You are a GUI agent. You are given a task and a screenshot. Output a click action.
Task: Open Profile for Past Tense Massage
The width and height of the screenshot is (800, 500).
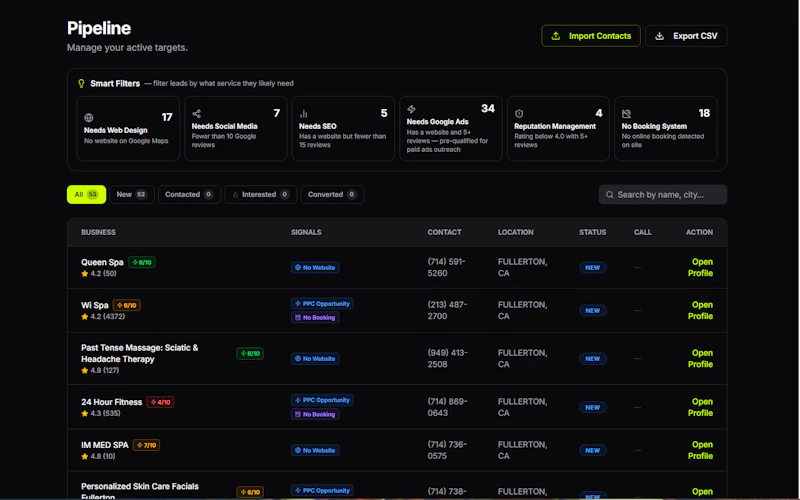pos(701,359)
